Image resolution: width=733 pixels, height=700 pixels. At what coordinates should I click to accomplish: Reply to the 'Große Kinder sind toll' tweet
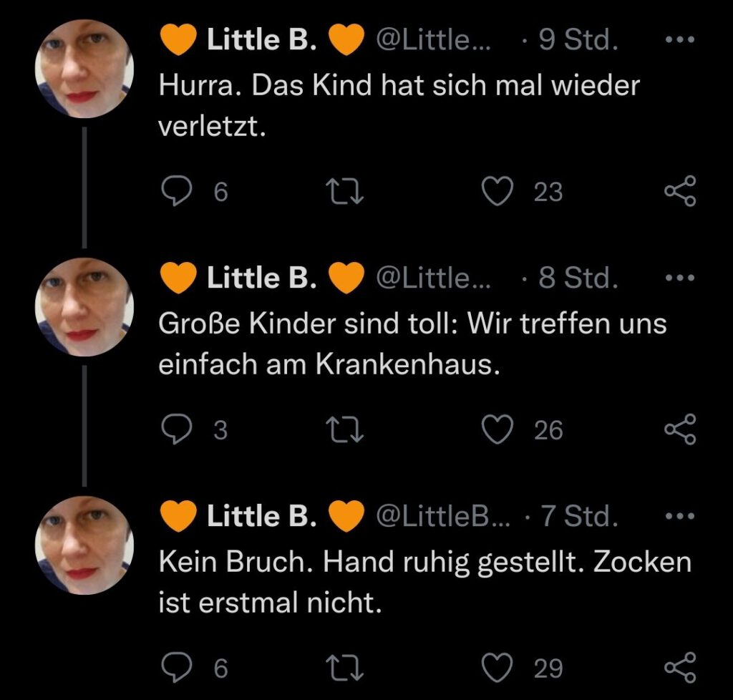(174, 429)
